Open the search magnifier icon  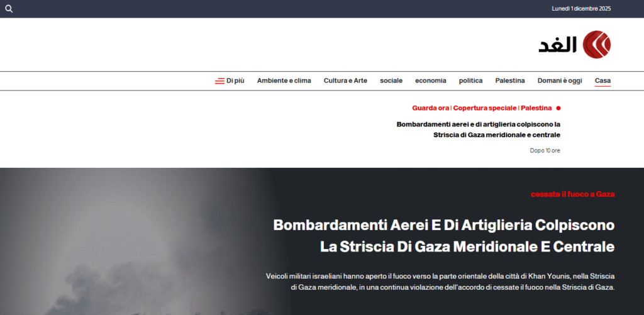[9, 9]
